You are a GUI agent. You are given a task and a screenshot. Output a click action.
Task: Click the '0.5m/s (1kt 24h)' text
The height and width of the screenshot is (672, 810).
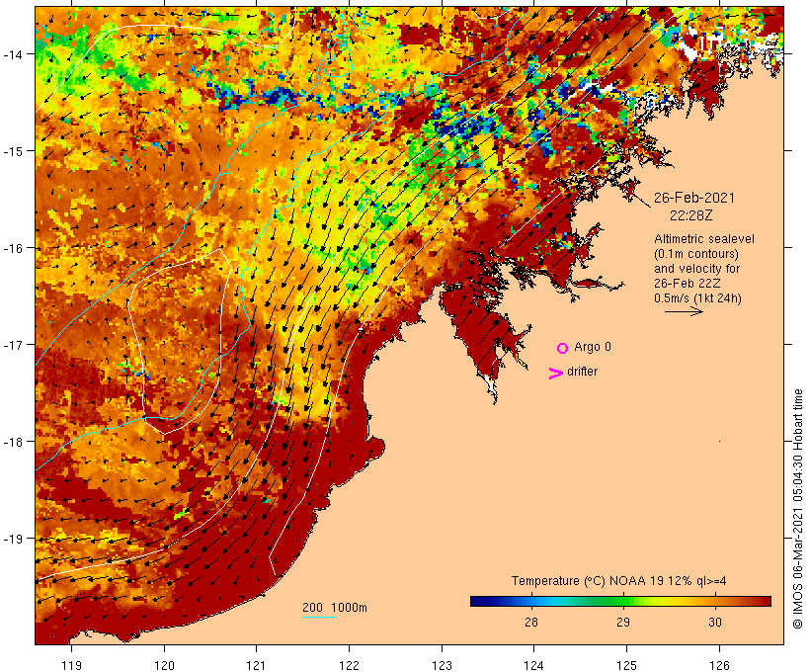(697, 298)
